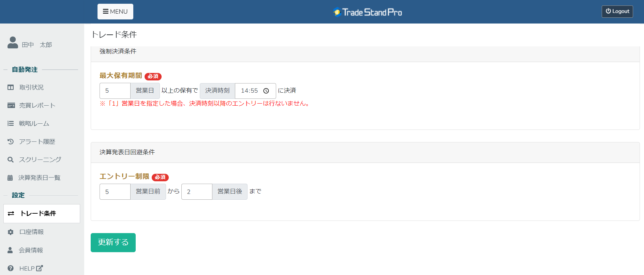Click the 自動発注 sidebar section label
644x275 pixels.
(x=25, y=70)
